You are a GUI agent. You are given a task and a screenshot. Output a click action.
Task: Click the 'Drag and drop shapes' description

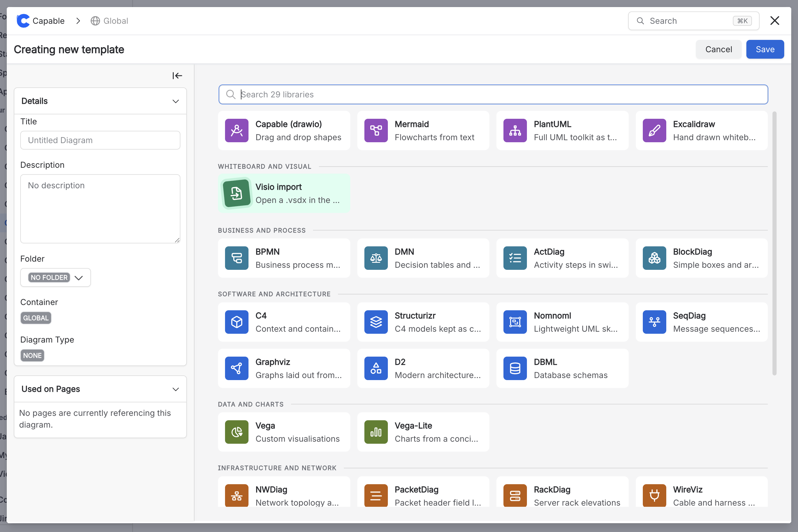point(298,137)
